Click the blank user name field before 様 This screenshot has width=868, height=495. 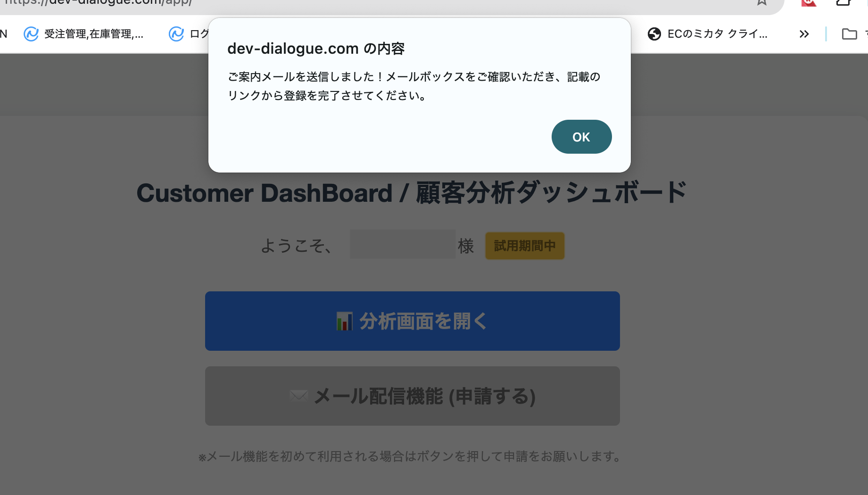click(x=402, y=244)
